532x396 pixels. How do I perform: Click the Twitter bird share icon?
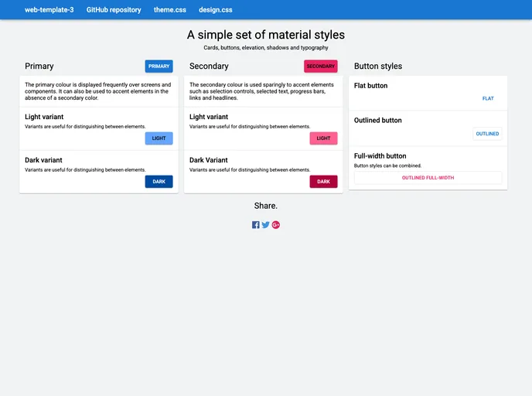[266, 225]
